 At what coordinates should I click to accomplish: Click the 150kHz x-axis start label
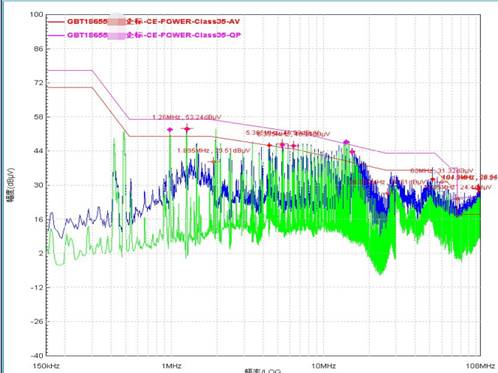coord(46,366)
